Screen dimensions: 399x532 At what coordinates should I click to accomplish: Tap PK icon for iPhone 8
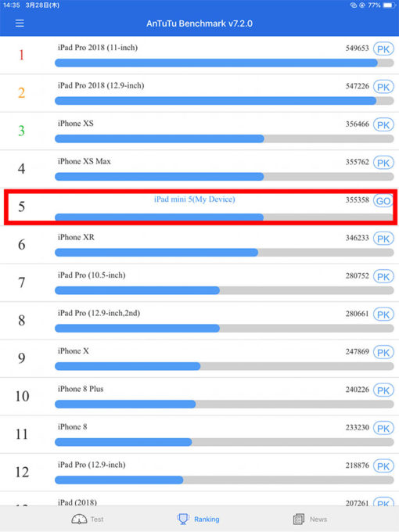click(383, 428)
